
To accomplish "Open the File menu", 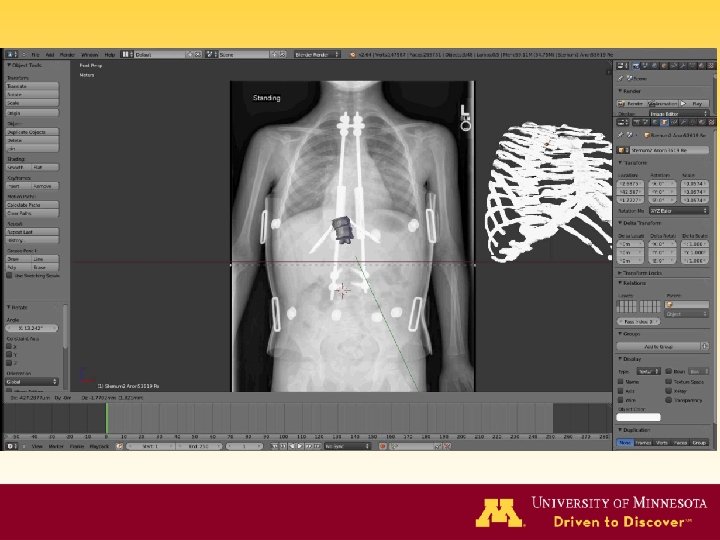I will point(35,55).
